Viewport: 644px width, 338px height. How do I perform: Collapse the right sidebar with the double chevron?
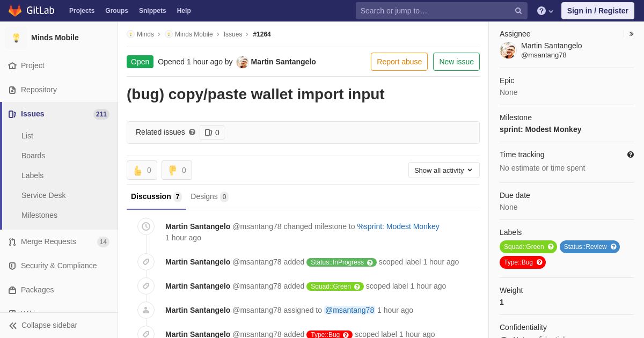631,34
